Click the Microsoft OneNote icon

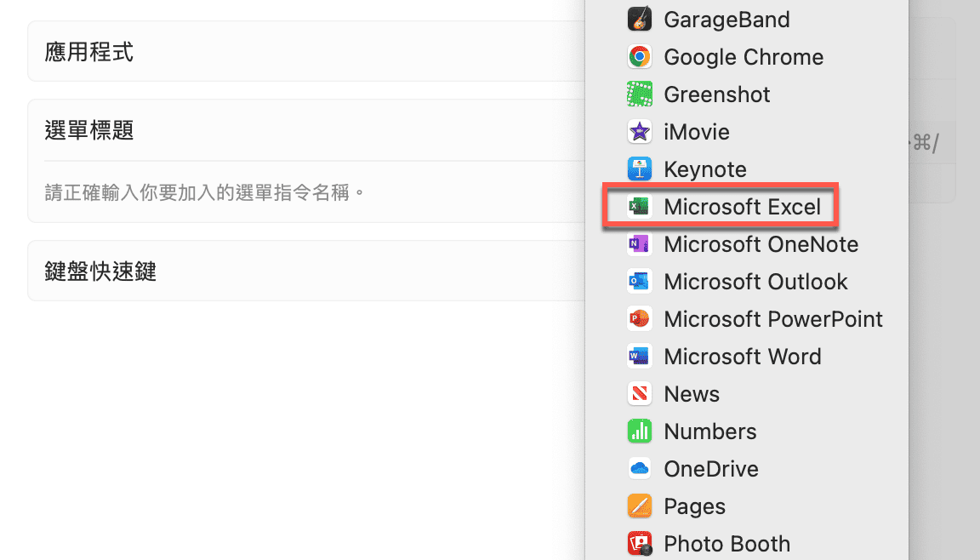[x=640, y=243]
